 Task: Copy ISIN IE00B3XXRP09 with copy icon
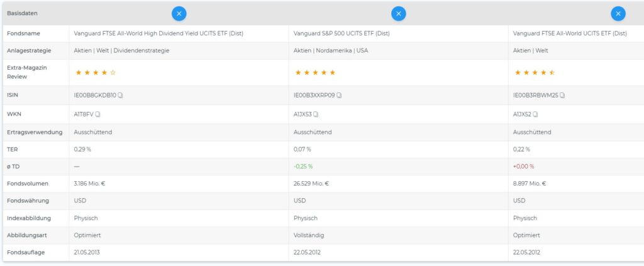tap(339, 95)
